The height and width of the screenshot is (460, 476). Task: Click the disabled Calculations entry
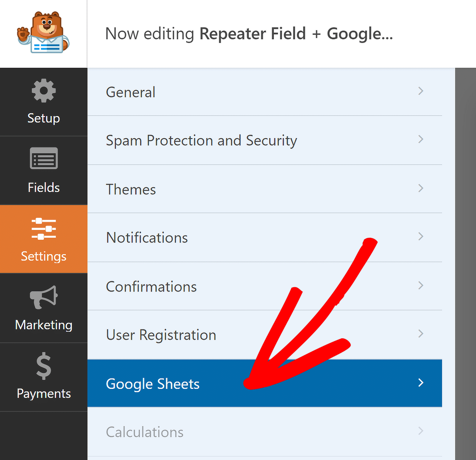coord(145,432)
